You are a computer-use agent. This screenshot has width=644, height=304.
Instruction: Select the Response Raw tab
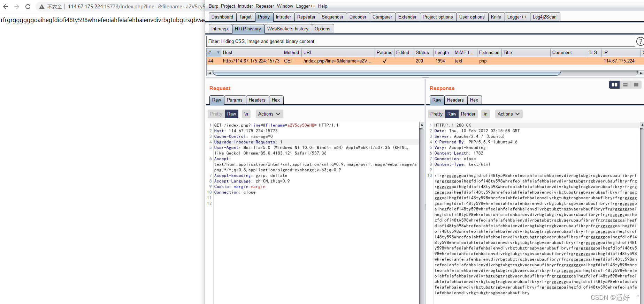coord(437,100)
